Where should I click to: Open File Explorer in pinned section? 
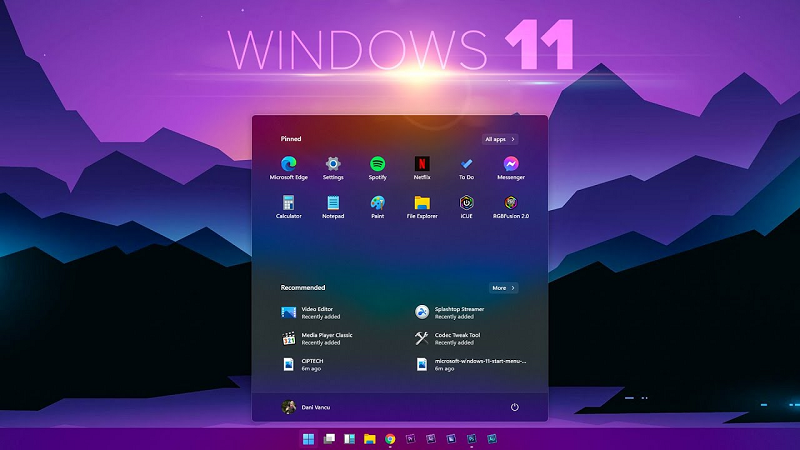pyautogui.click(x=422, y=207)
